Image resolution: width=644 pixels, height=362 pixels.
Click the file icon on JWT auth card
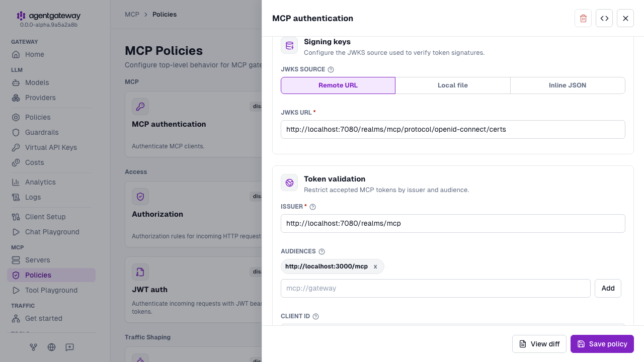140,272
